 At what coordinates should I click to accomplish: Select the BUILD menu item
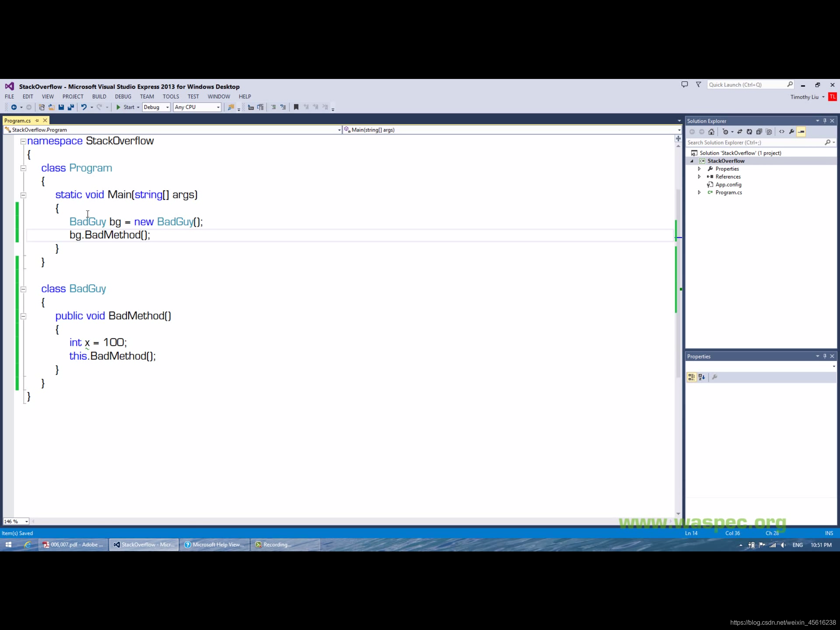pos(98,96)
